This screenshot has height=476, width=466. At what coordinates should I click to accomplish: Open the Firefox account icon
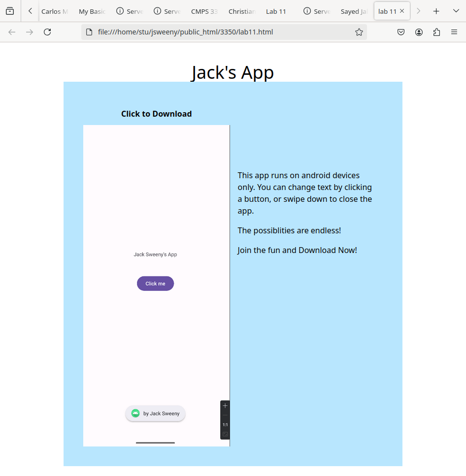tap(419, 32)
